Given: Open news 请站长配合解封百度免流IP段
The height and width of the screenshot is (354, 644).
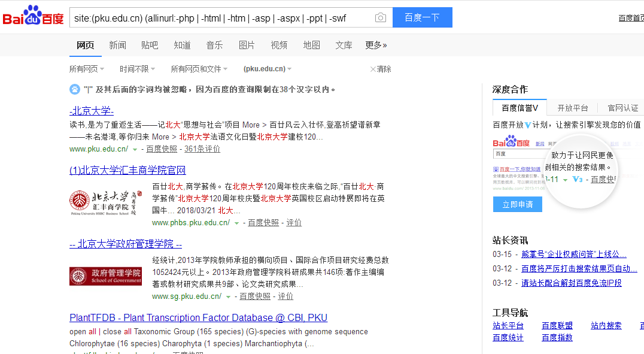Looking at the screenshot, I should (572, 283).
